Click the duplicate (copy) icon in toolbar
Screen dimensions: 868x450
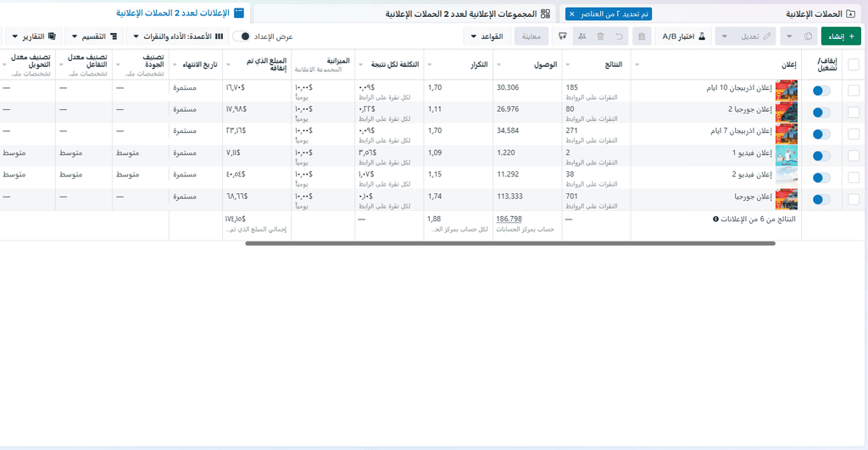[808, 36]
